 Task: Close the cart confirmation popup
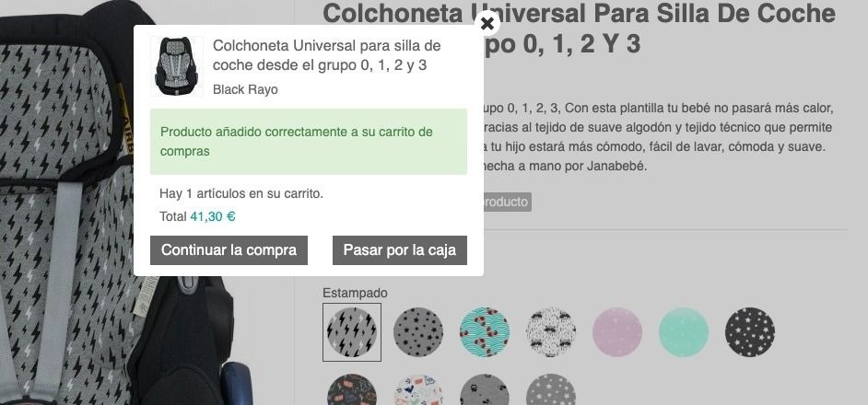coord(487,23)
